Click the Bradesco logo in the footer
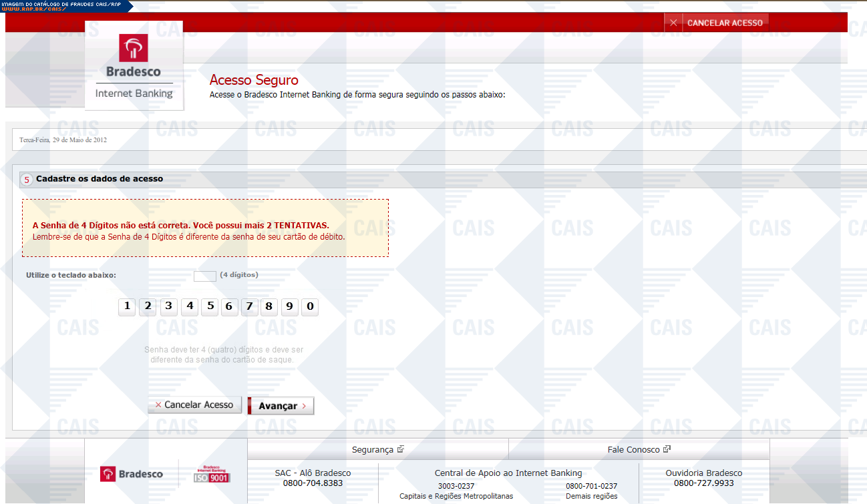The width and height of the screenshot is (867, 504). click(132, 474)
